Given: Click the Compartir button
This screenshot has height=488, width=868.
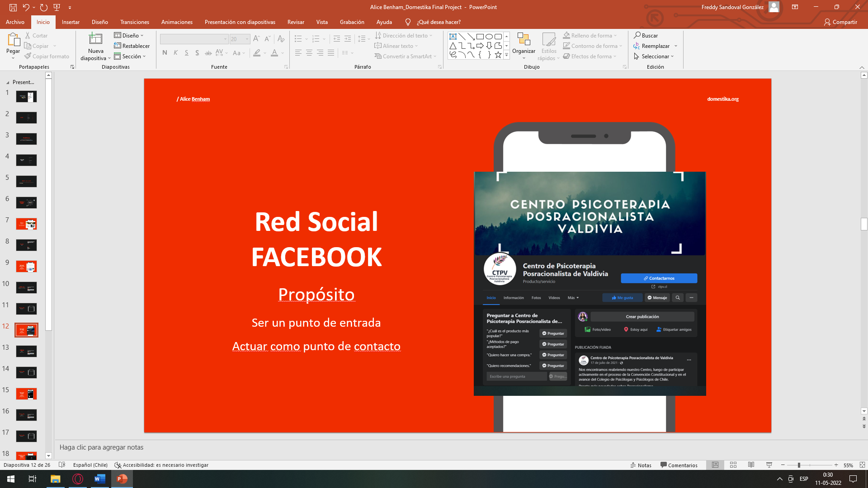Looking at the screenshot, I should (x=840, y=22).
